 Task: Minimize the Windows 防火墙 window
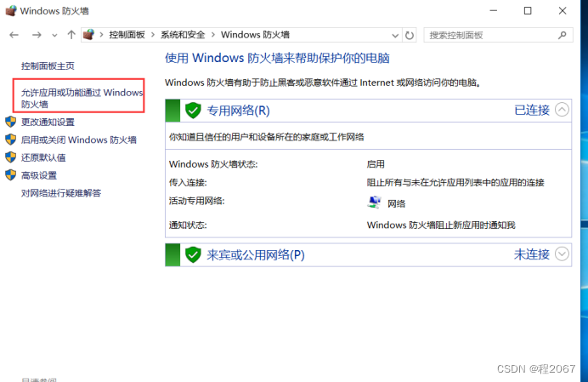coord(494,10)
